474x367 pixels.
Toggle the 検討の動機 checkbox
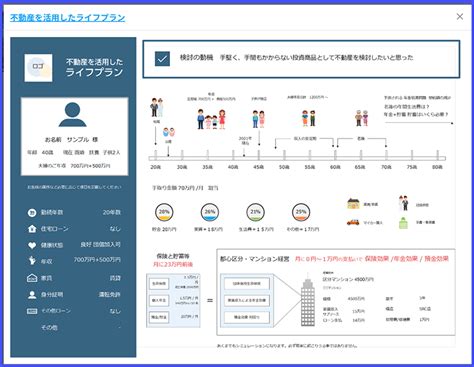click(162, 59)
